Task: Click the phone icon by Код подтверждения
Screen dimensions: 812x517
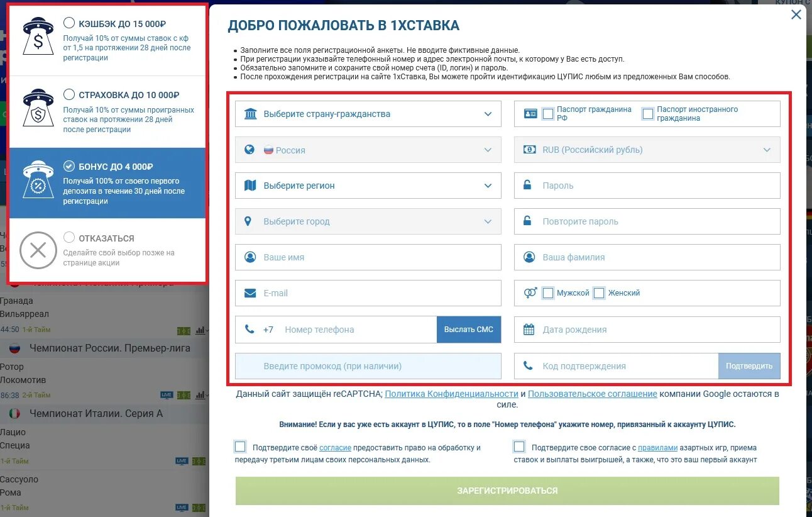Action: pyautogui.click(x=529, y=365)
